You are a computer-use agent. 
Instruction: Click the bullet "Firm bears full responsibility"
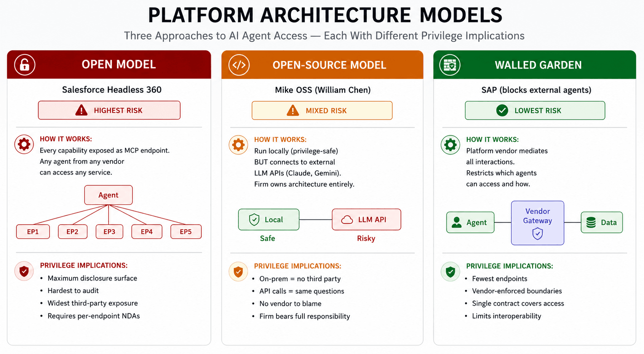pos(305,316)
